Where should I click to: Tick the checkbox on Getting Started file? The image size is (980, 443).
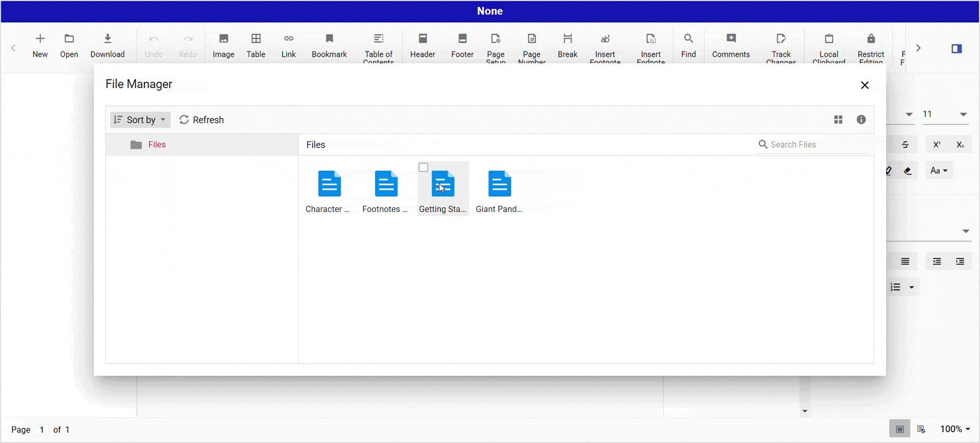click(x=423, y=168)
